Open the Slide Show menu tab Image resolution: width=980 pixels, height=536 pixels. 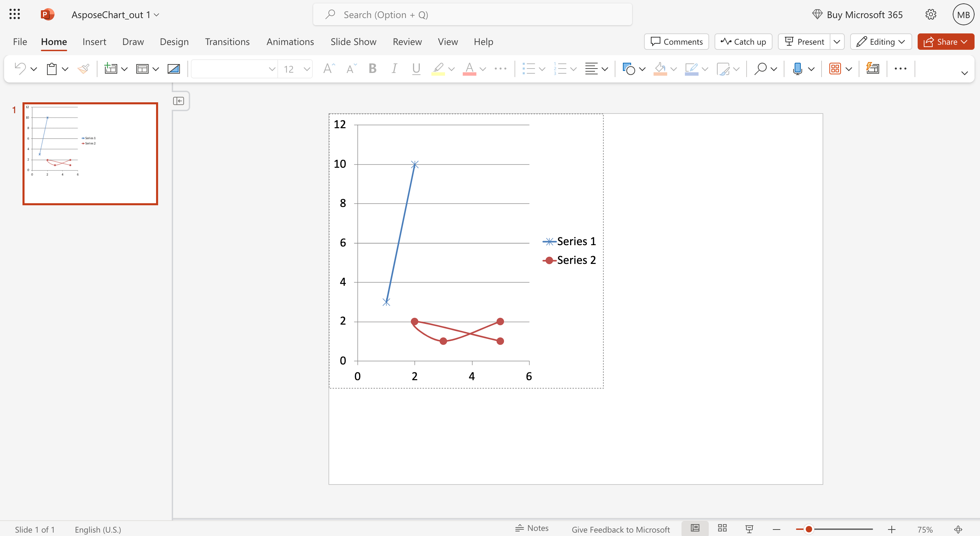tap(353, 42)
